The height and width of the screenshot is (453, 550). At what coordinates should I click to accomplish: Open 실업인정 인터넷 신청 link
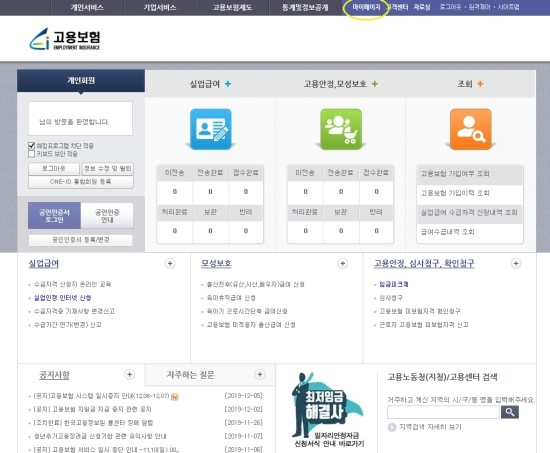point(62,298)
